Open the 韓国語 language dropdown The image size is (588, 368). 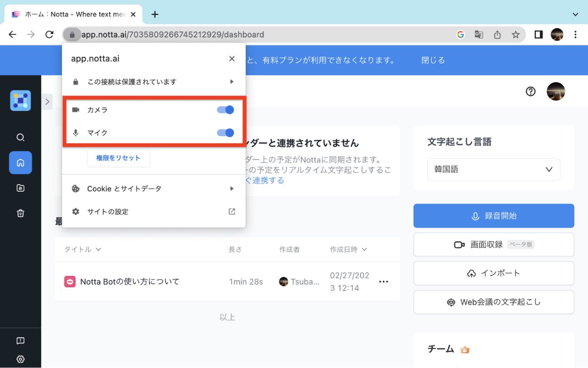point(493,170)
